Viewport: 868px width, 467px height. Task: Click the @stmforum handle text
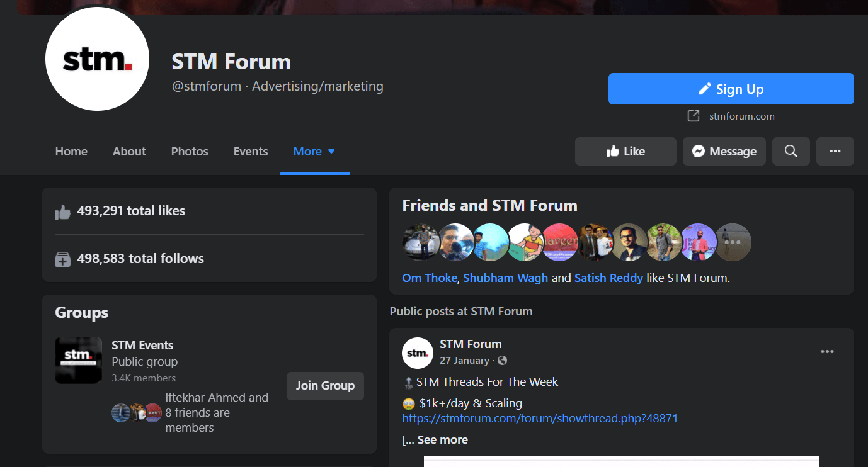click(x=207, y=86)
